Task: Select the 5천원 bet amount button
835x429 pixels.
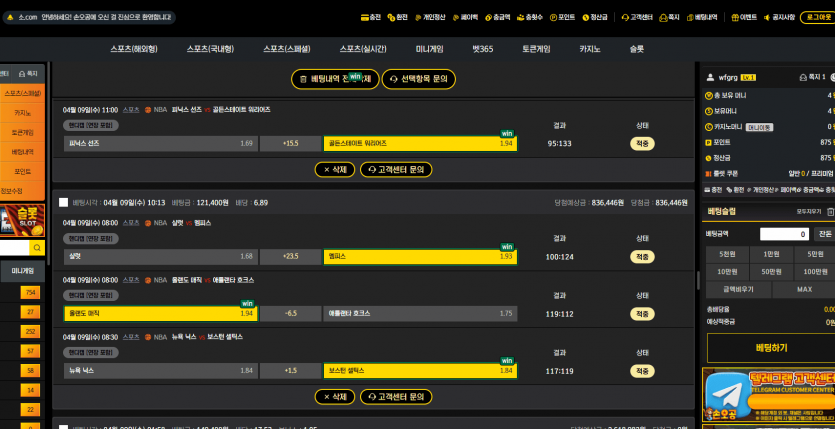Action: (727, 254)
